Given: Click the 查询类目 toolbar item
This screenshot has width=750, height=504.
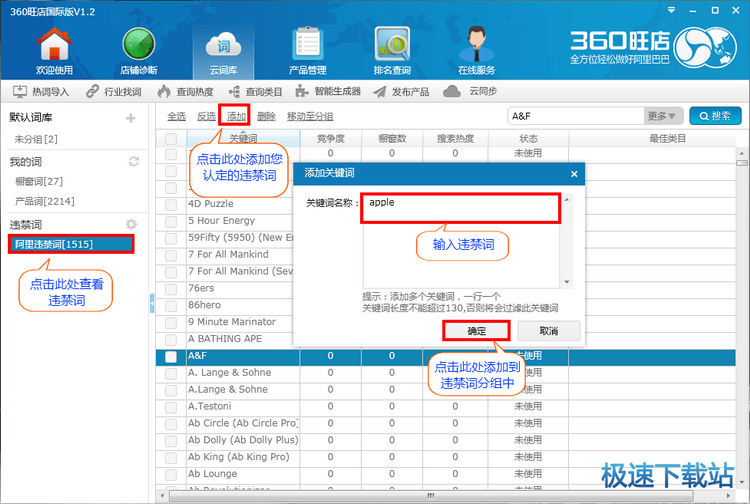Looking at the screenshot, I should [x=255, y=91].
